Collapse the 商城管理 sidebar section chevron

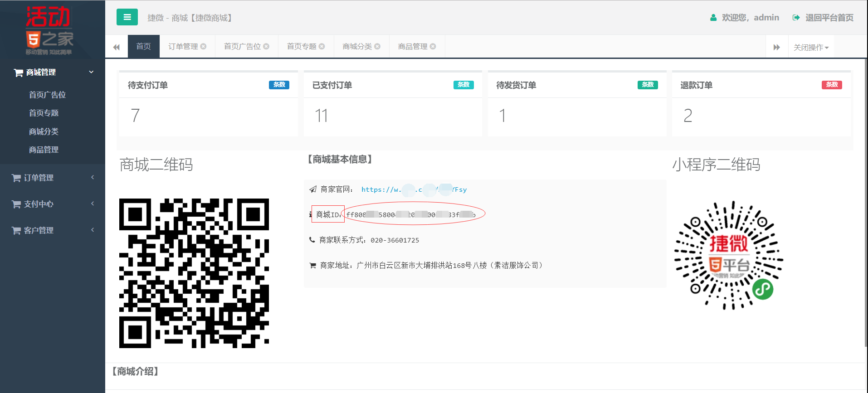pyautogui.click(x=91, y=72)
